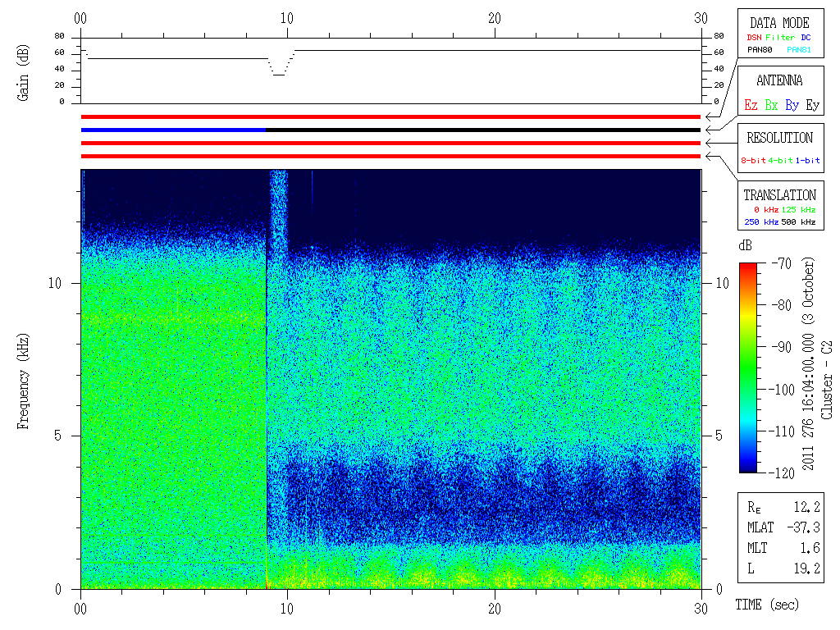The height and width of the screenshot is (630, 840).
Task: Click the MLAT value -37.3
Action: (x=804, y=527)
